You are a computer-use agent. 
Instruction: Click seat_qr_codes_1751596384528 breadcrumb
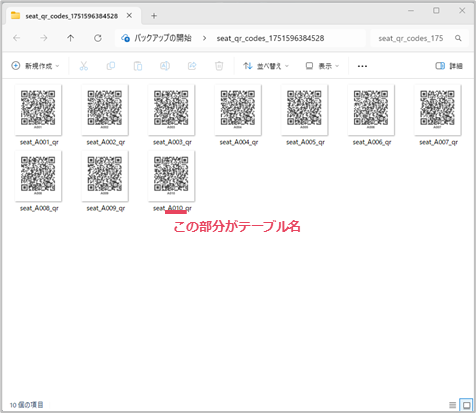[x=270, y=38]
